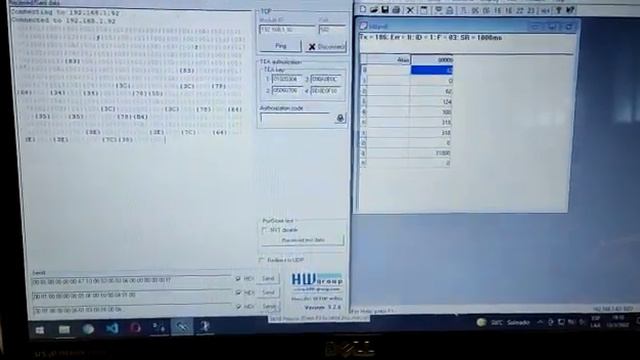Click the Disconnect button in TCP panel
Screen dimensions: 640x360
pyautogui.click(x=326, y=47)
